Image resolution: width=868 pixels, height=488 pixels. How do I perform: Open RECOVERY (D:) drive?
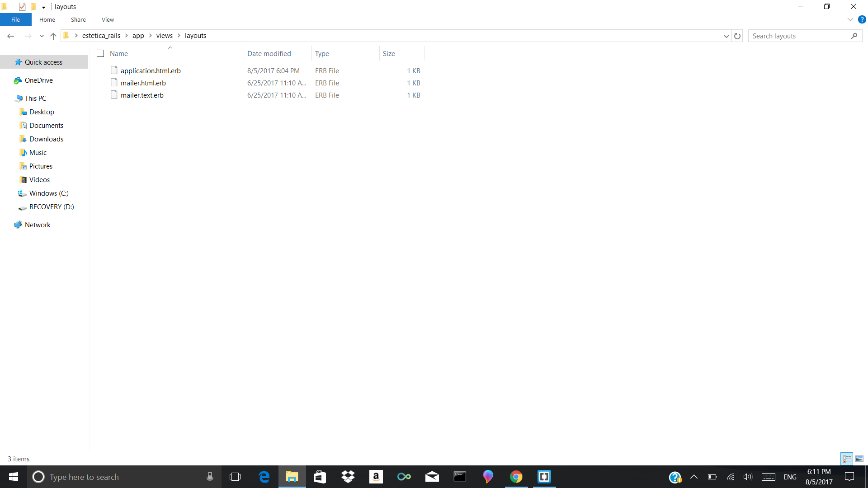click(x=52, y=206)
